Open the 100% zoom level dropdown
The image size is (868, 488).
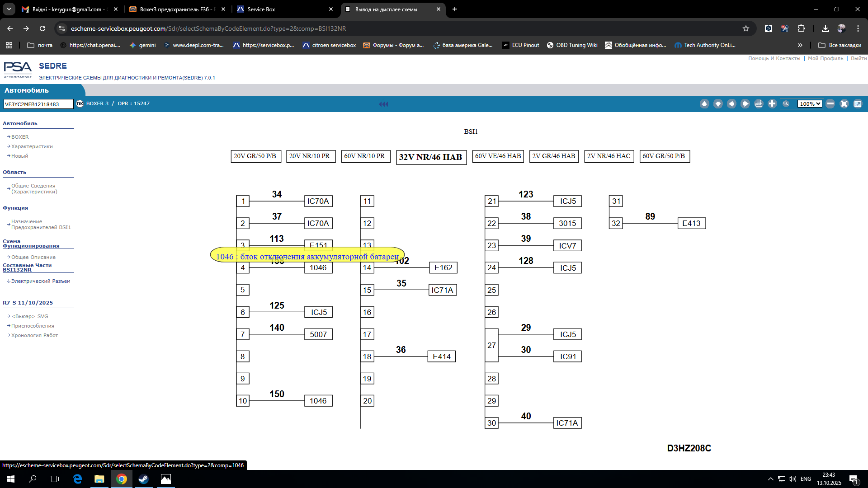point(809,104)
